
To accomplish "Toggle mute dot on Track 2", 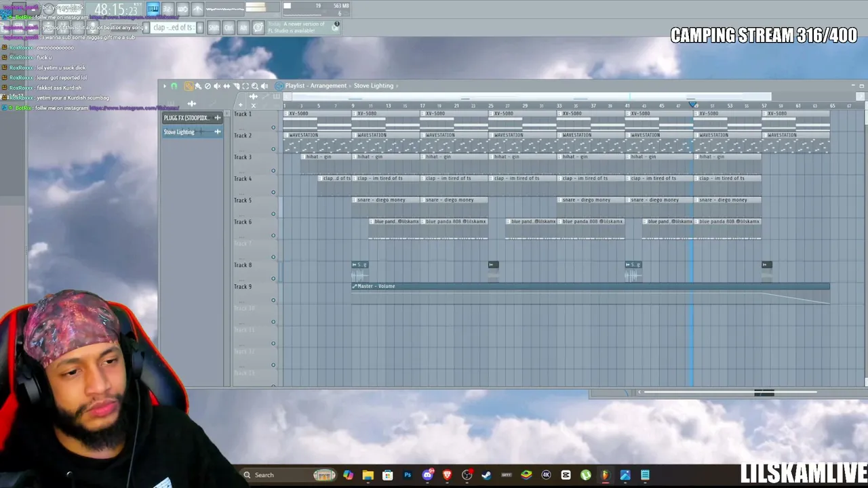I will 273,149.
